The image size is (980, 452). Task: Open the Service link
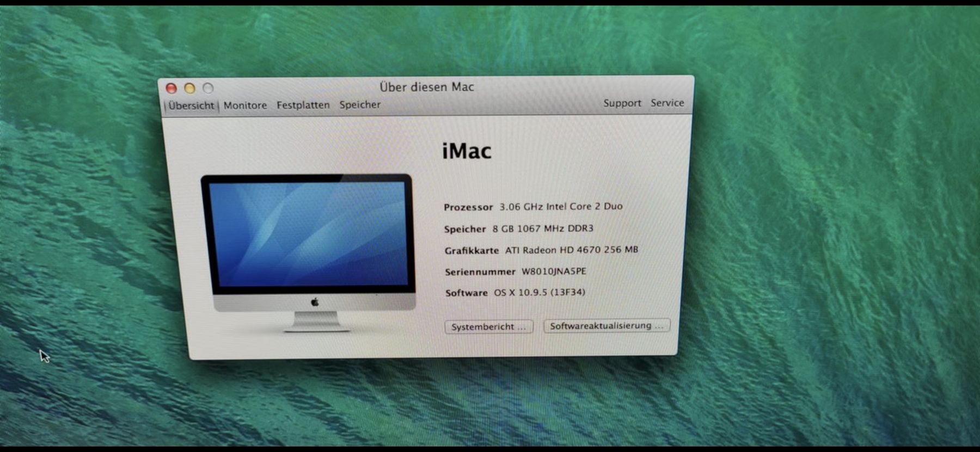coord(667,102)
